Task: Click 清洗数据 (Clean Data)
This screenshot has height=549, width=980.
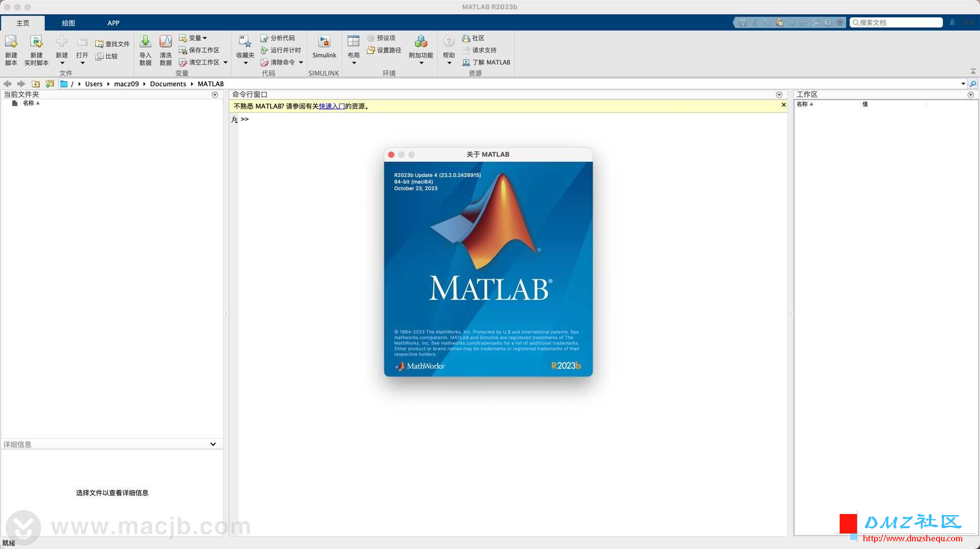Action: 166,50
